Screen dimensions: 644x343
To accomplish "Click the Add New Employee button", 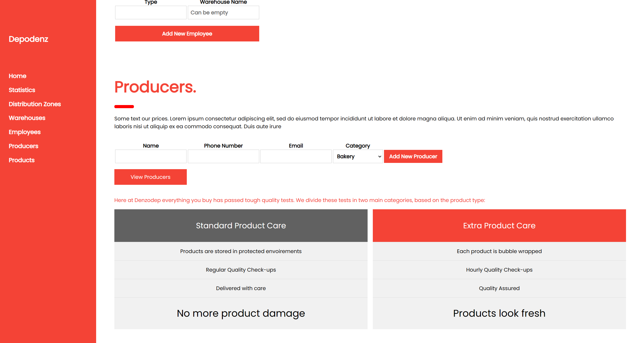I will point(187,34).
